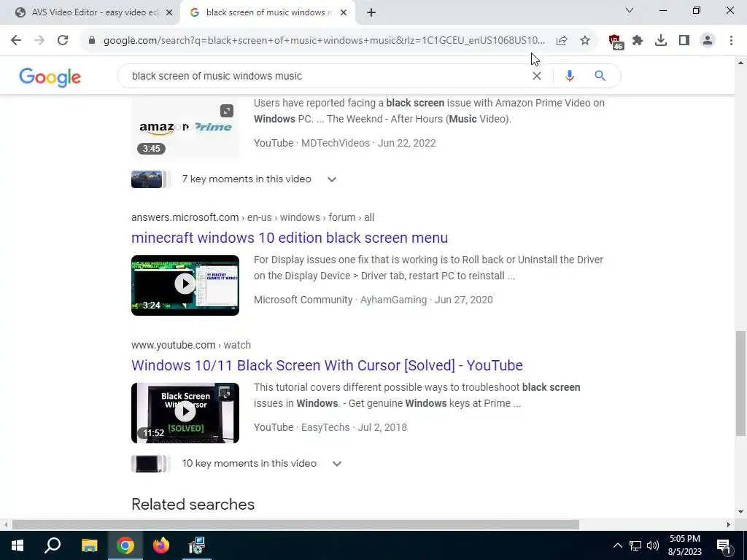Open Windows taskbar search
747x560 pixels.
coord(53,545)
